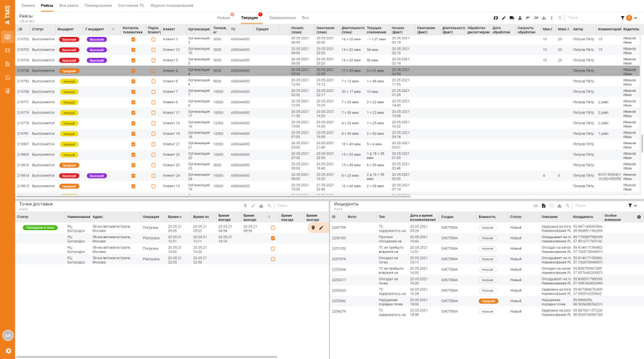The height and width of the screenshot is (359, 644).
Task: Click the driver person icon in Рейсы toolbar
Action: [x=520, y=18]
